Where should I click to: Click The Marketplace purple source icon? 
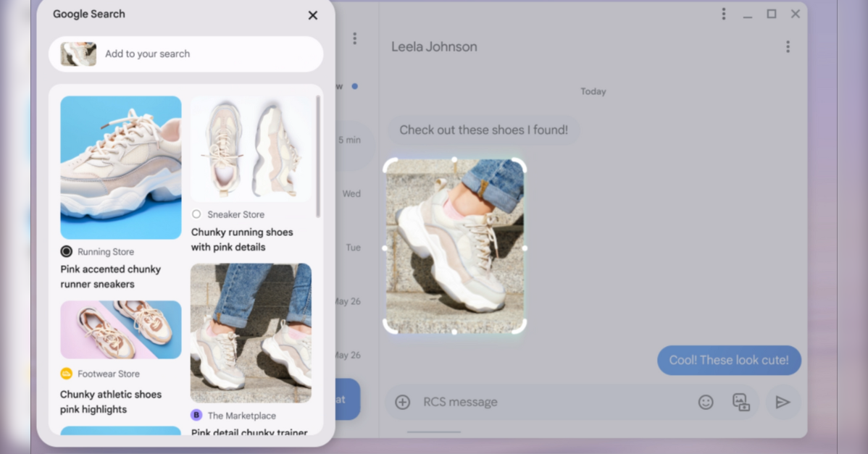pyautogui.click(x=196, y=415)
